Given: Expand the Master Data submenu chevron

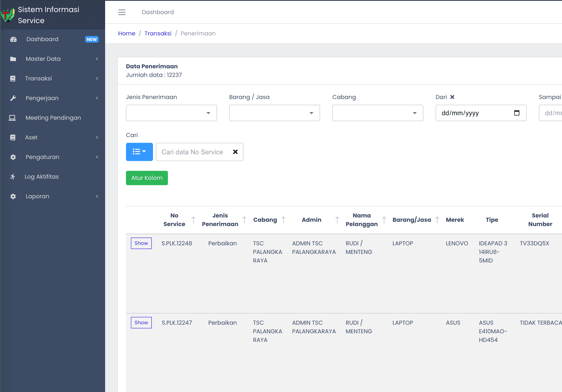Looking at the screenshot, I should point(97,59).
